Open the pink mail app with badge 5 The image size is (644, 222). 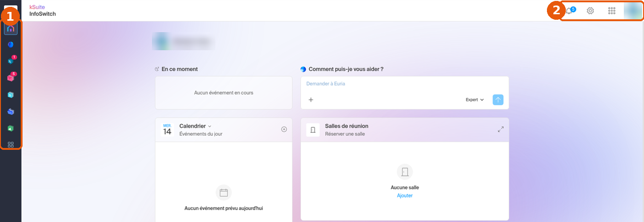(x=11, y=77)
